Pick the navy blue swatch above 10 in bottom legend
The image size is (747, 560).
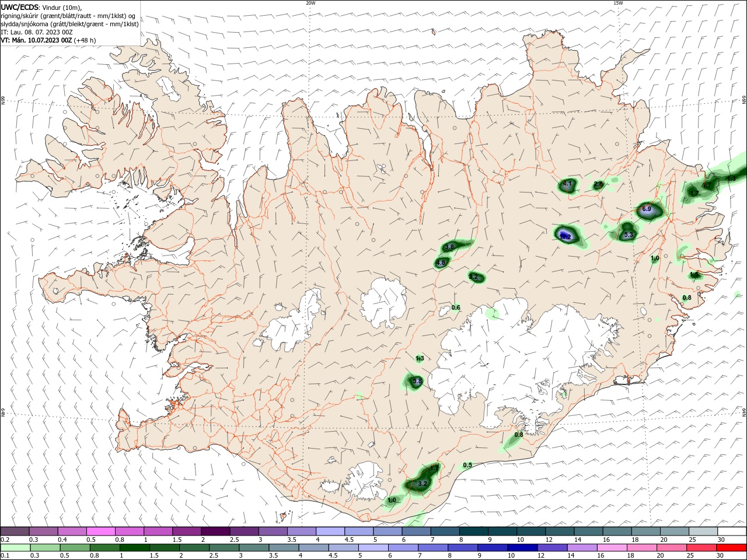point(522,548)
